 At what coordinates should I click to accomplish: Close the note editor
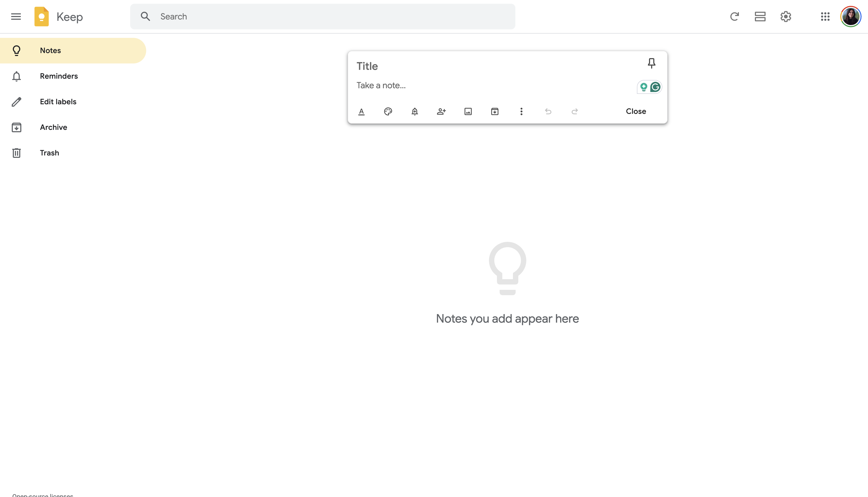click(x=635, y=111)
